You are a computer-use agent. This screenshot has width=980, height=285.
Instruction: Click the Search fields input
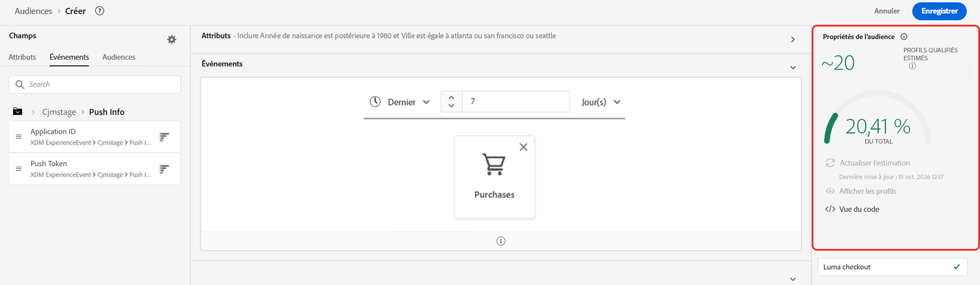101,84
